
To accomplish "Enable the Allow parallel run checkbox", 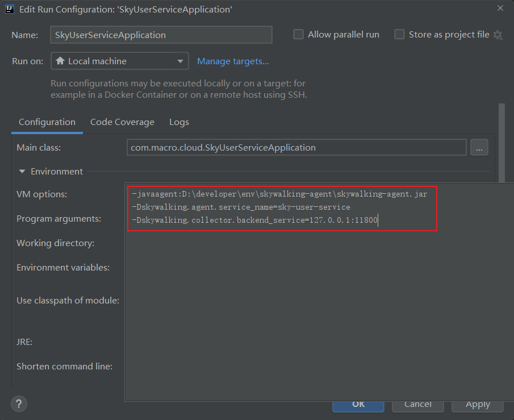I will 298,35.
